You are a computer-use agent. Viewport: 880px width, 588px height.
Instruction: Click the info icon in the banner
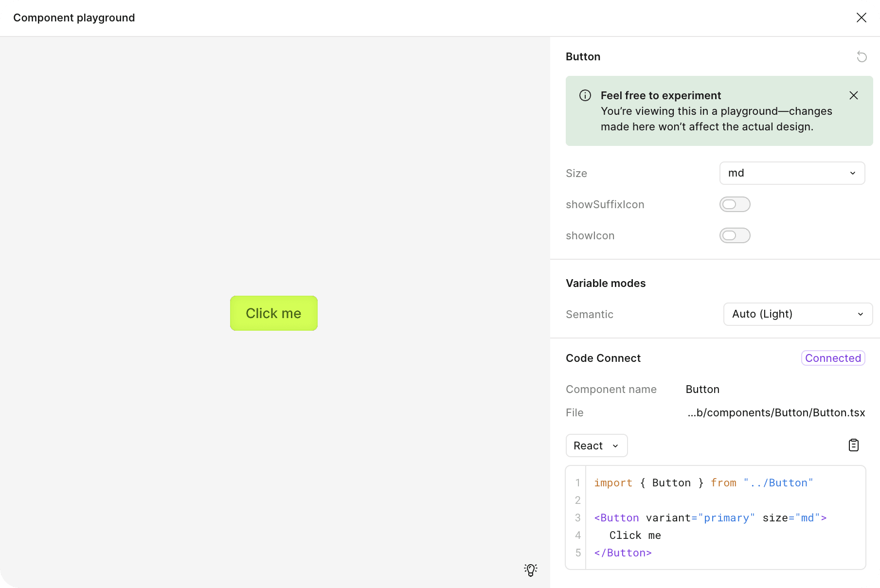click(585, 95)
